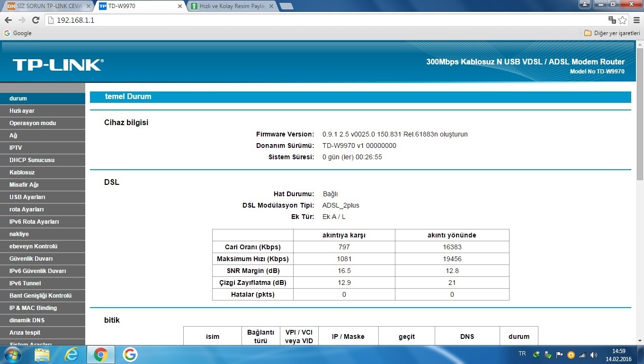Open the durum menu item
The height and width of the screenshot is (364, 644).
(43, 98)
